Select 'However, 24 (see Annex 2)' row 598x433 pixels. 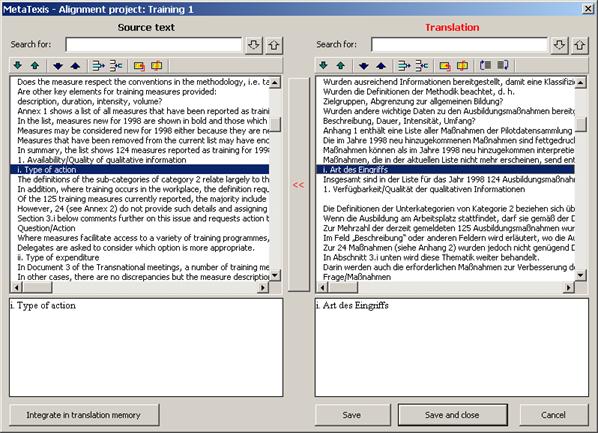(x=140, y=209)
